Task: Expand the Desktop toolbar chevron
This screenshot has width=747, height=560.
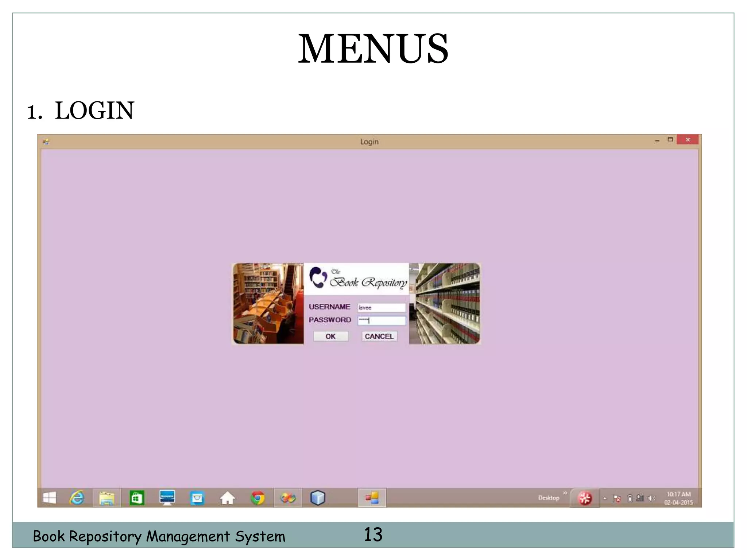Action: point(565,493)
